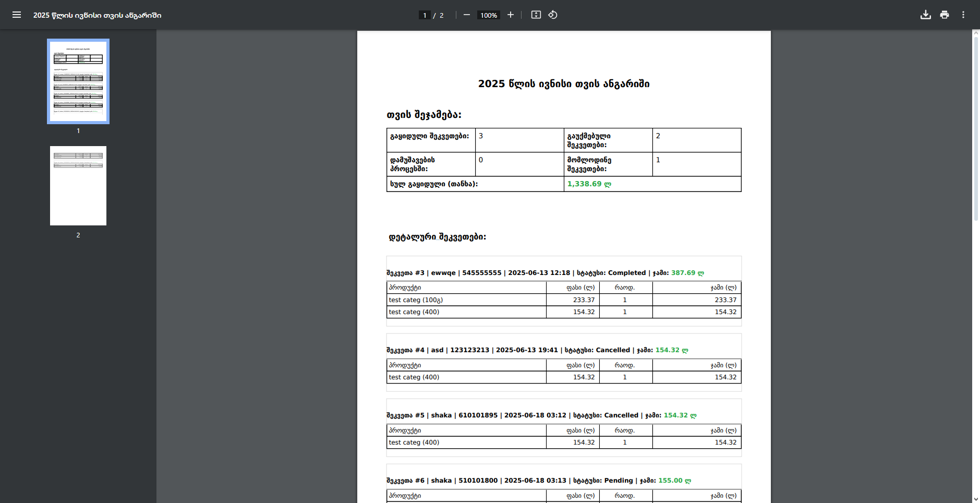Print the document

coord(944,15)
